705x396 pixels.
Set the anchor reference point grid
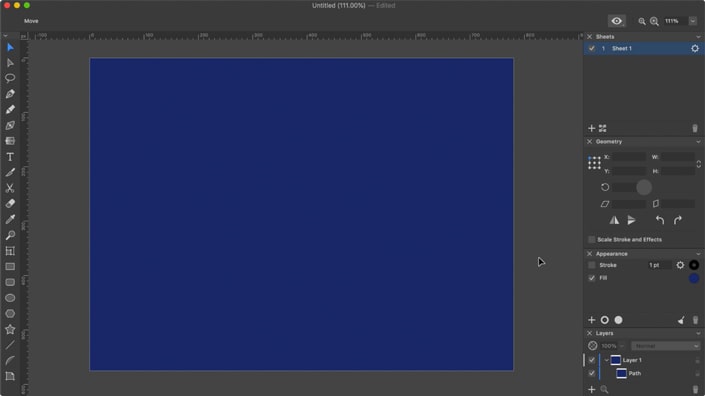point(594,163)
